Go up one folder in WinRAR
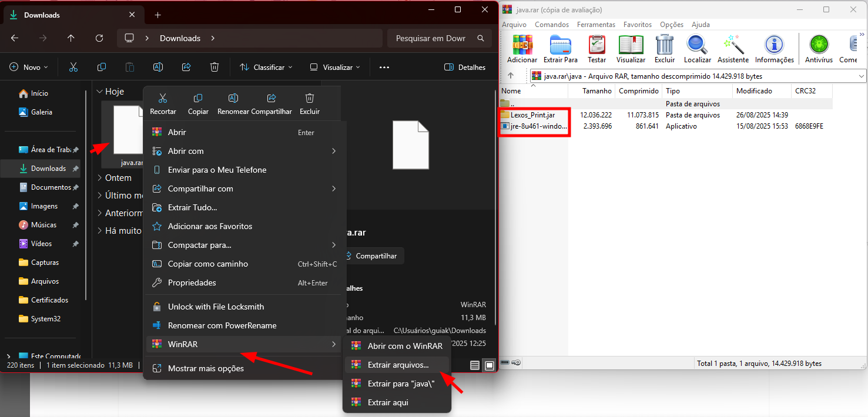Image resolution: width=868 pixels, height=417 pixels. pos(511,76)
